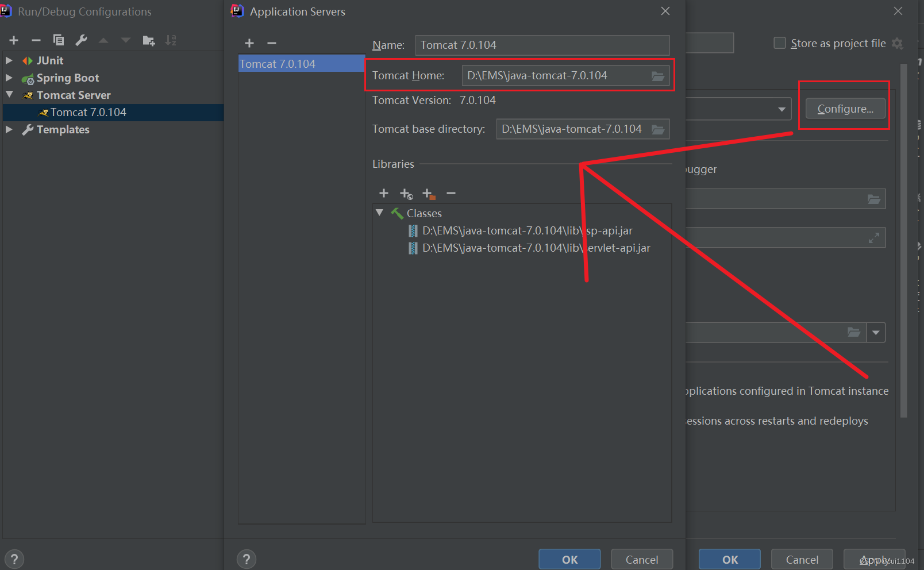This screenshot has height=570, width=924.
Task: Click Cancel in Run/Debug Configurations window
Action: click(x=802, y=559)
